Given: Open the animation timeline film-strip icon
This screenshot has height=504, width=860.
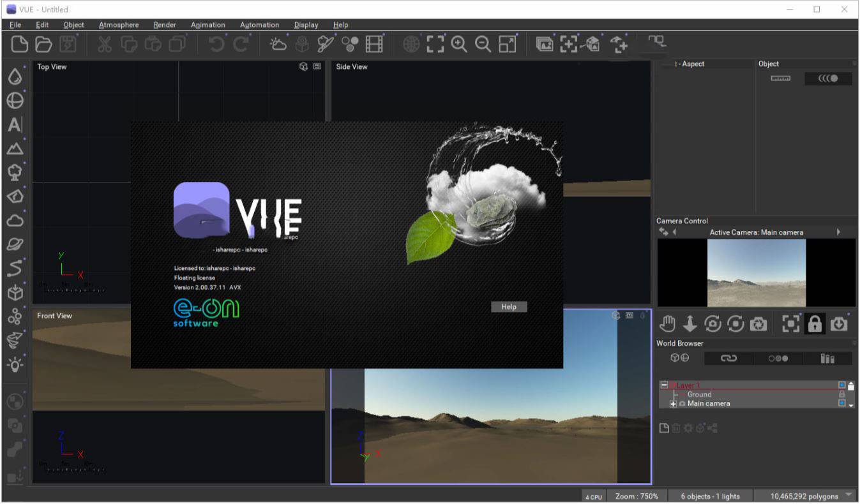Looking at the screenshot, I should 374,44.
